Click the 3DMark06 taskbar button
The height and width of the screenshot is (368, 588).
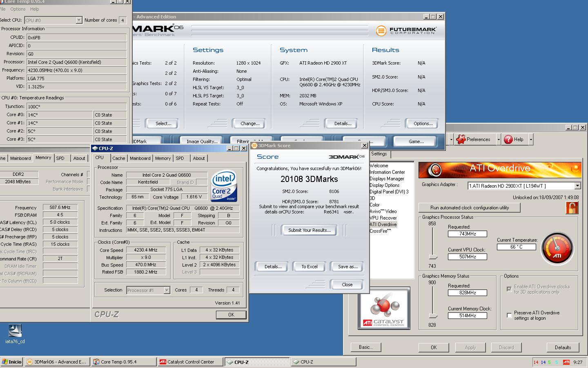click(57, 362)
